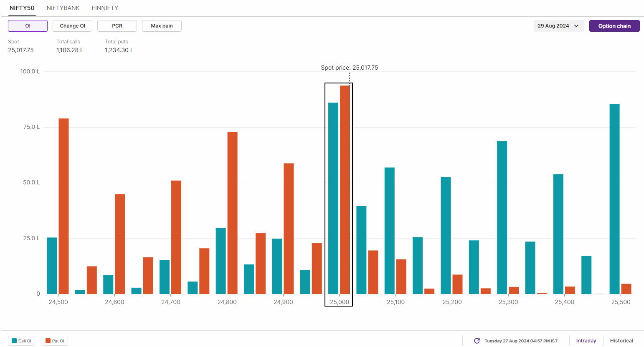Click the 24,800 strike put OI bar
Screen dimensions: 644x347
tap(232, 213)
